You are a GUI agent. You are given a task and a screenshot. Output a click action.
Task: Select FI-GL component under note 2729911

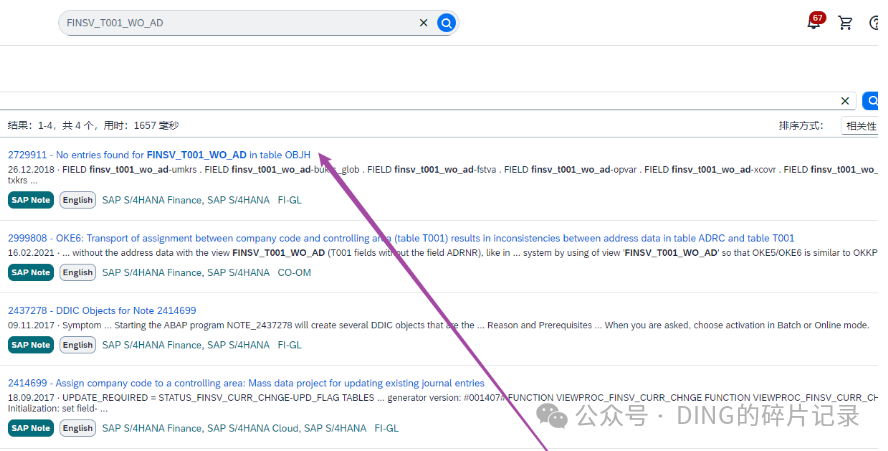pyautogui.click(x=289, y=200)
